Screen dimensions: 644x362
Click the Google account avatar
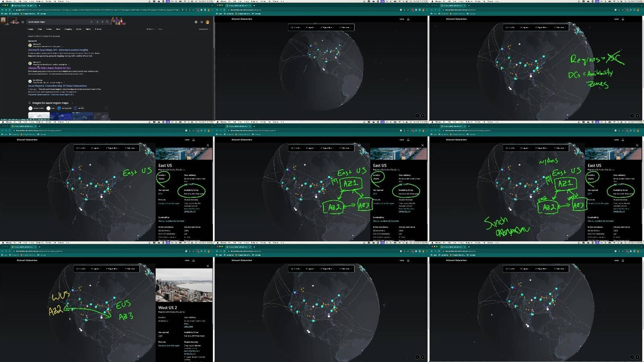[208, 22]
